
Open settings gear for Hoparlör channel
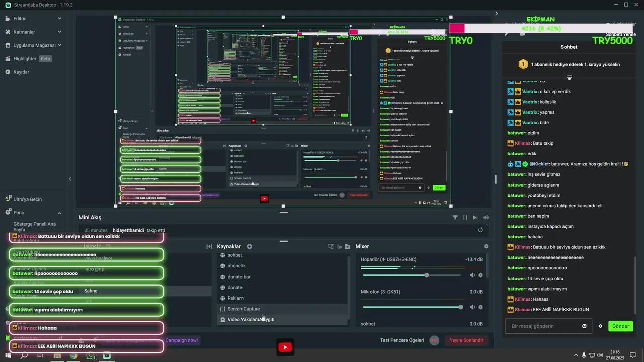click(480, 275)
